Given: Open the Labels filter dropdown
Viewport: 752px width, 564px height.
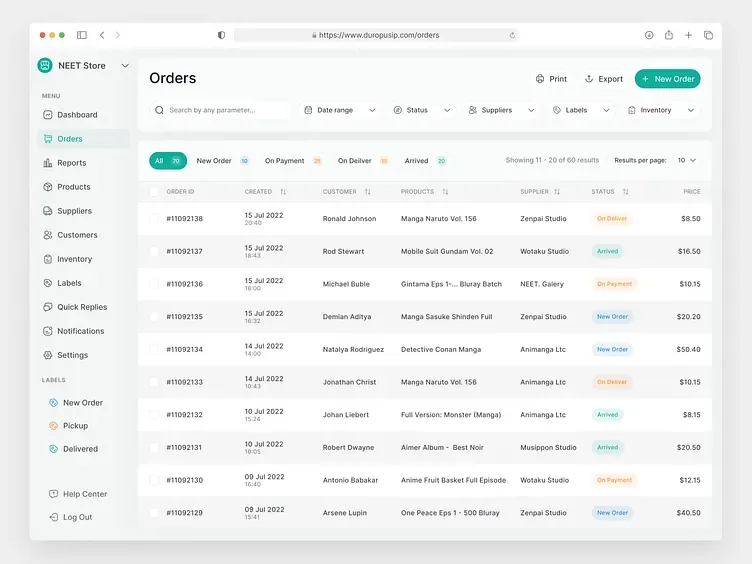Looking at the screenshot, I should tap(581, 110).
